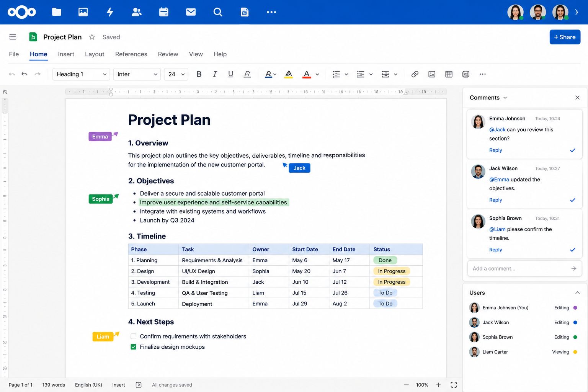
Task: Click the English (UK) language status
Action: coord(88,385)
